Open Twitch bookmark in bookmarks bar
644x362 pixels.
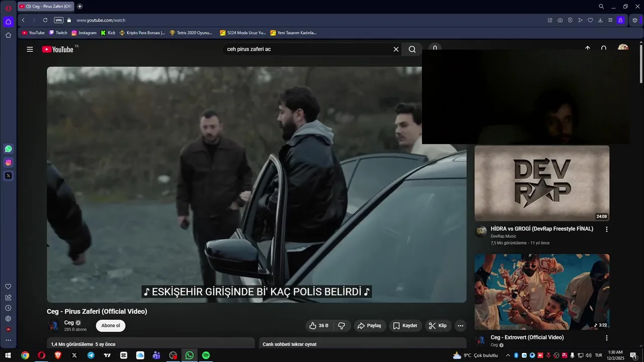[58, 33]
